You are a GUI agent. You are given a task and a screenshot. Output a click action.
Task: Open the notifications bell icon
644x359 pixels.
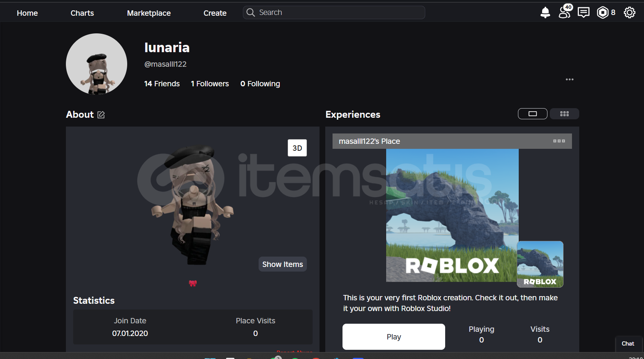click(x=545, y=13)
